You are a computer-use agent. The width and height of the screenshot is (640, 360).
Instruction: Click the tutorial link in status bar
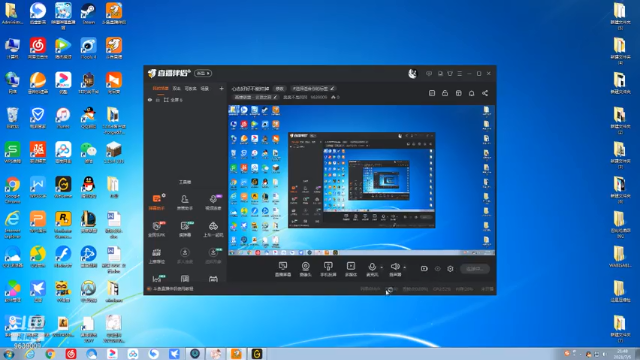coord(173,289)
